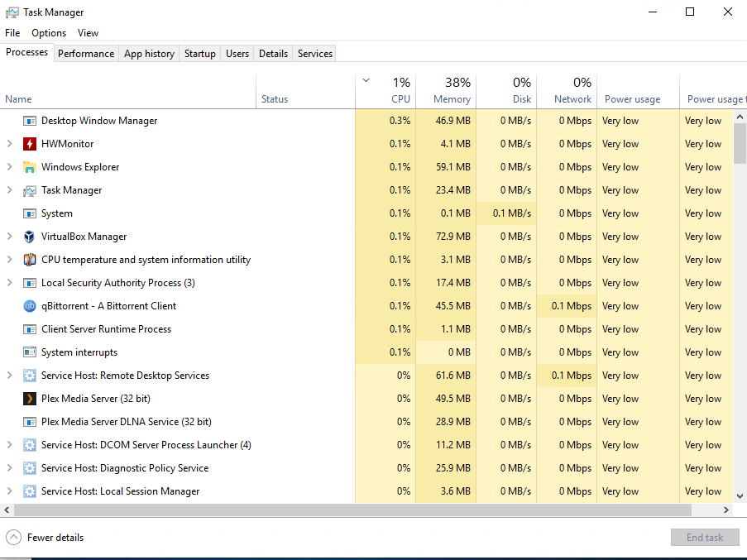Switch to the Services tab
Screen dimensions: 747x560
(x=315, y=54)
